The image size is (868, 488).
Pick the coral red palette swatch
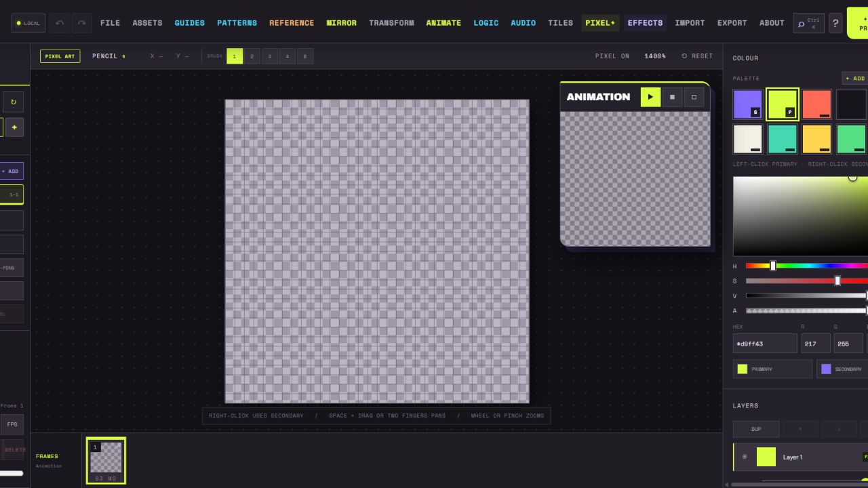point(816,104)
